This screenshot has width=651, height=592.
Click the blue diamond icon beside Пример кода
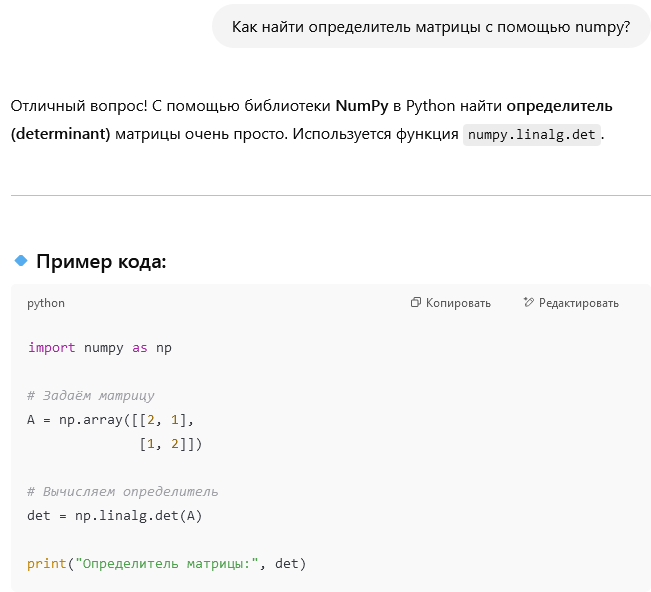20,261
